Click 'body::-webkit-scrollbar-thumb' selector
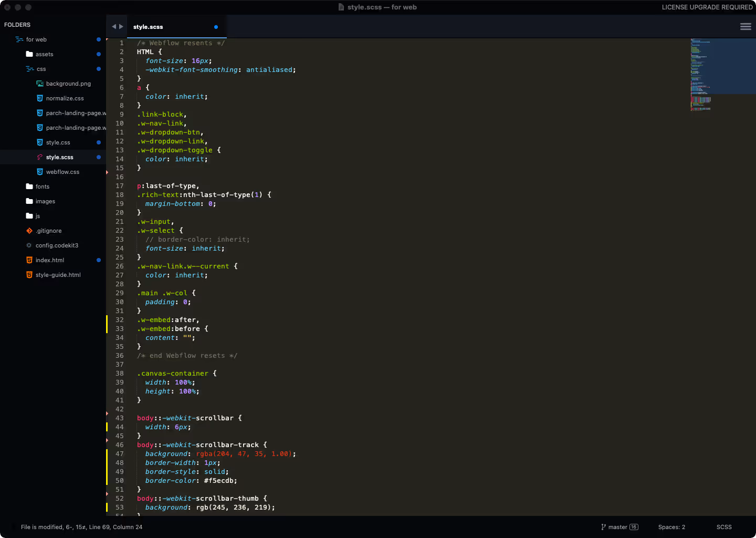 [198, 499]
